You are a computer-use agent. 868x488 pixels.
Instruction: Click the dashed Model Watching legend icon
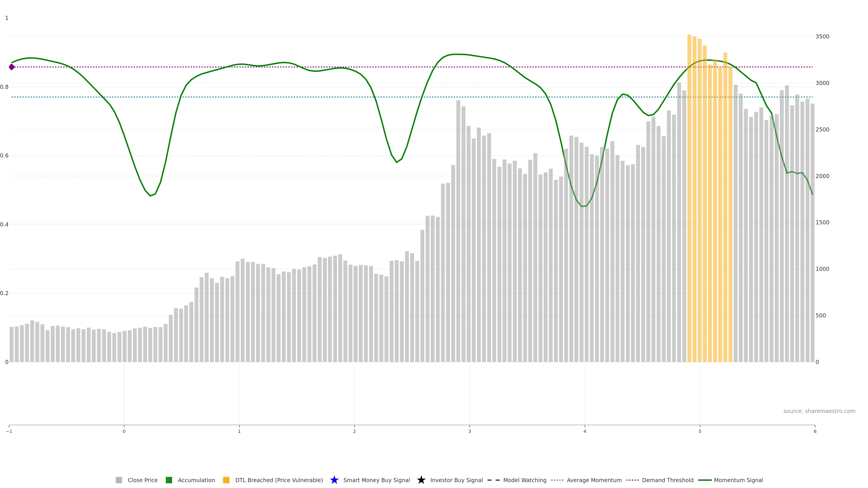coord(493,480)
